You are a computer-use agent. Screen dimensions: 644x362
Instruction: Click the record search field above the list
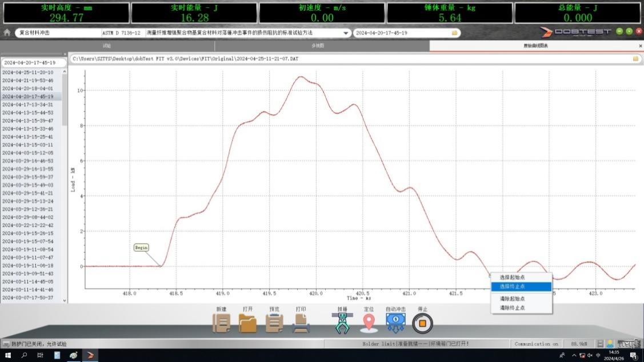pyautogui.click(x=34, y=62)
